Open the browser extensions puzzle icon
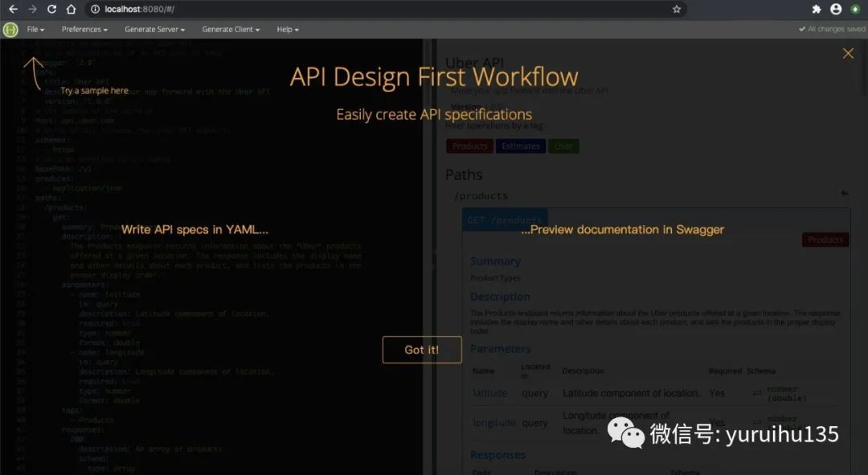This screenshot has width=868, height=475. tap(817, 9)
